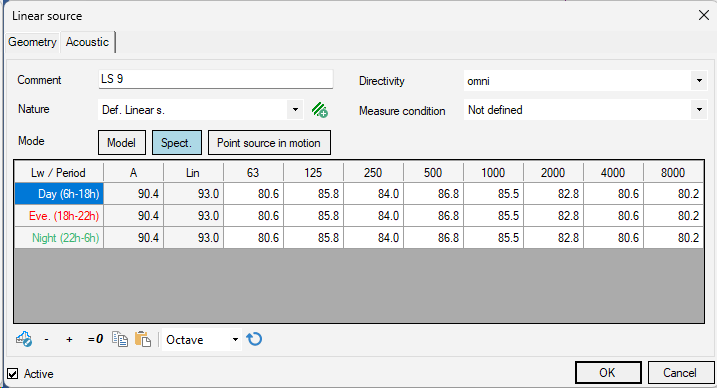
Task: Open the Octave band dropdown
Action: 235,340
